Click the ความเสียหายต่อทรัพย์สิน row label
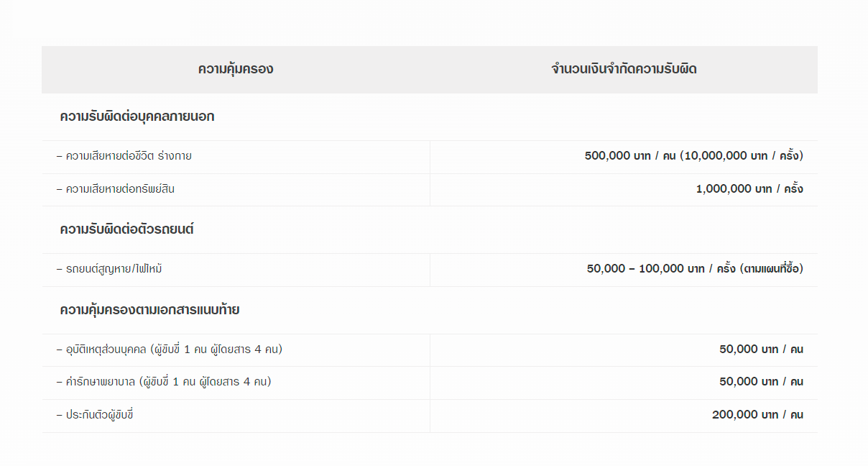This screenshot has width=868, height=466. 120,190
